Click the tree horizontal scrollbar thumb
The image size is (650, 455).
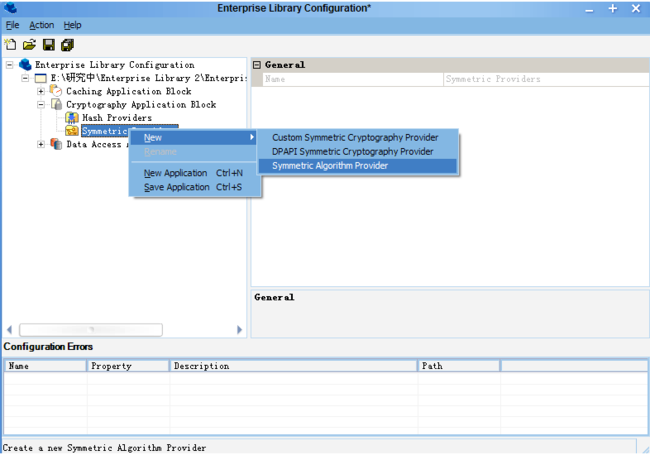click(x=91, y=330)
